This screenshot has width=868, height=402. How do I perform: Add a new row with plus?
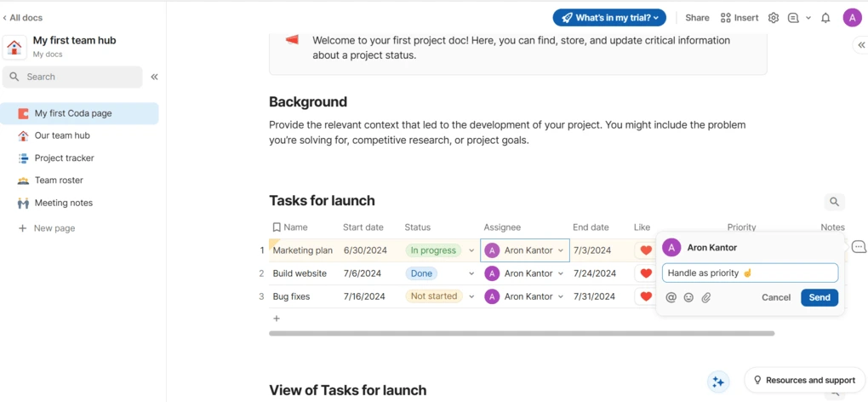(277, 319)
